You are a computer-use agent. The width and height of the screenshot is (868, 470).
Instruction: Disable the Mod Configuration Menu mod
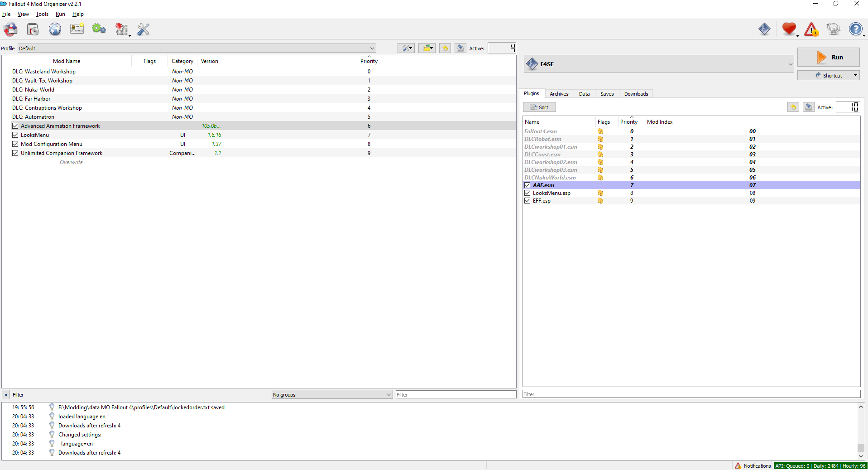(15, 144)
